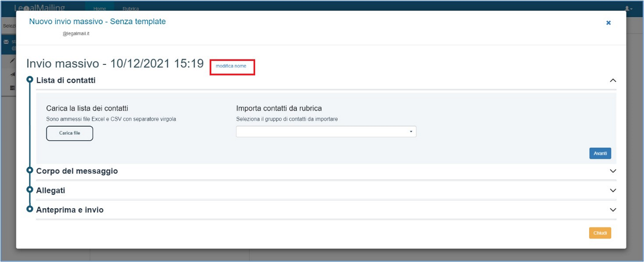
Task: Expand Corpo del messaggio using its chevron
Action: (x=613, y=171)
